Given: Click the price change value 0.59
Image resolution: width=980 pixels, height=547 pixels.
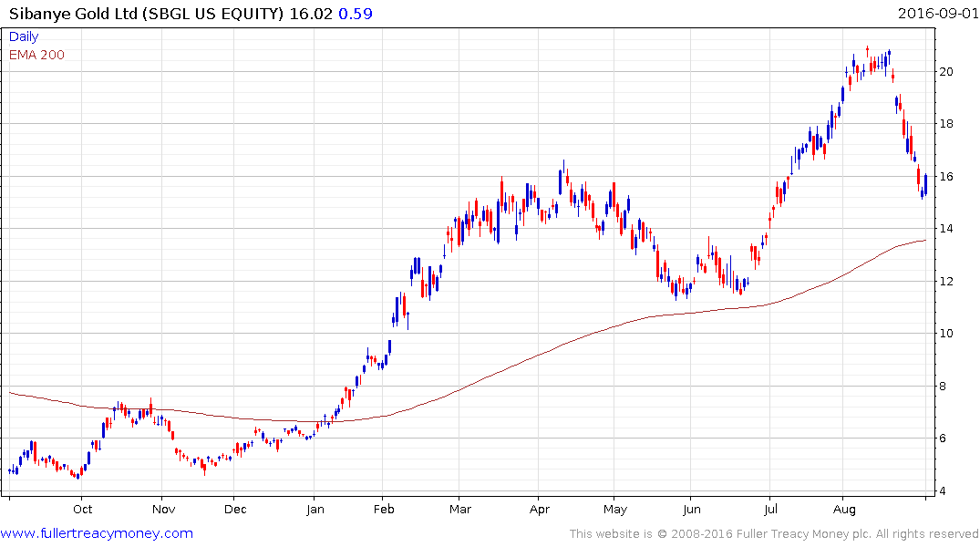Looking at the screenshot, I should [356, 14].
